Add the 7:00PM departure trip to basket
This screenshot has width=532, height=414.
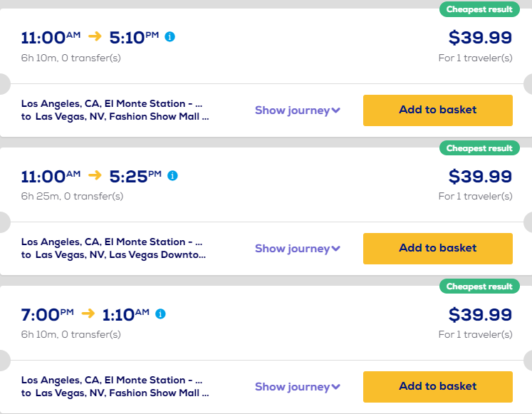pos(437,386)
